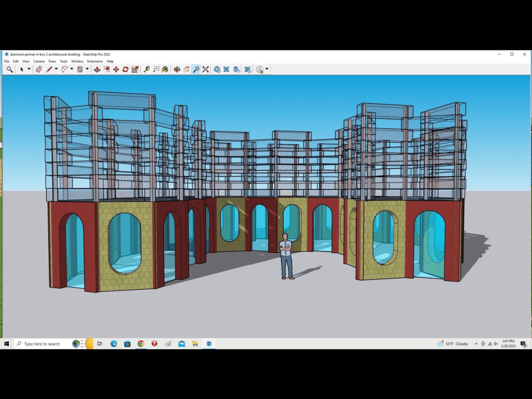Select the Eraser tool
Viewport: 532px width, 399px height.
click(38, 69)
